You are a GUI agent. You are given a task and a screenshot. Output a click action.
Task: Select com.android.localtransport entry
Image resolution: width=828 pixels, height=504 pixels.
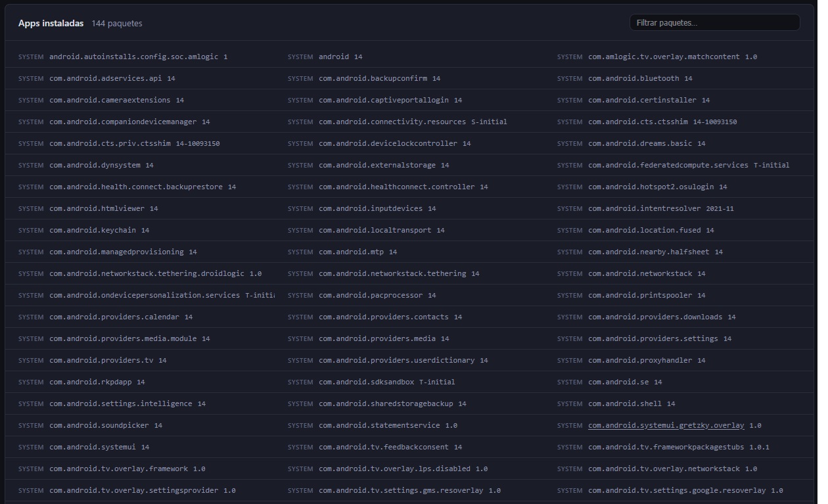pos(375,230)
